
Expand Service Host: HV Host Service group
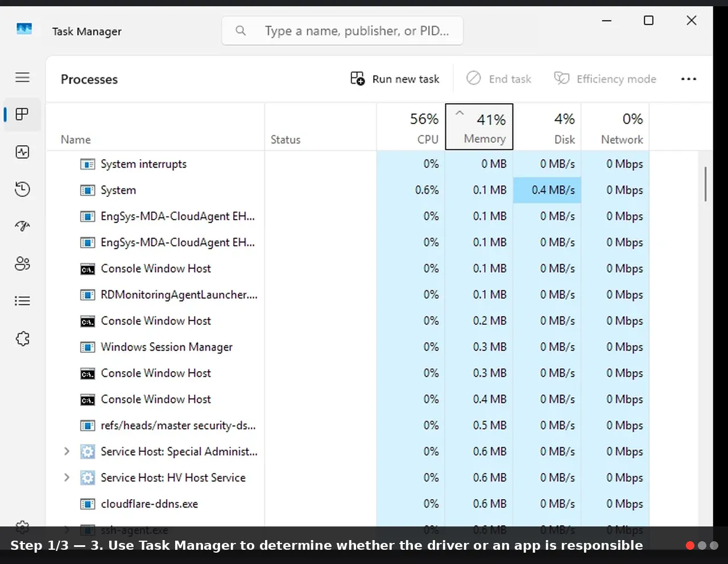pyautogui.click(x=67, y=477)
